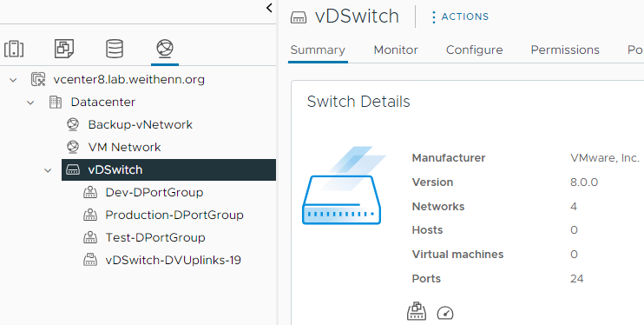Click the Test-DPortGroup port group icon
This screenshot has width=644, height=325.
click(x=90, y=238)
